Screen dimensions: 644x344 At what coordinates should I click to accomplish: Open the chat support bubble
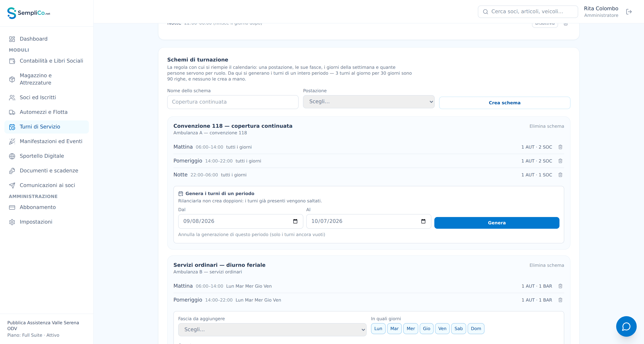click(626, 326)
